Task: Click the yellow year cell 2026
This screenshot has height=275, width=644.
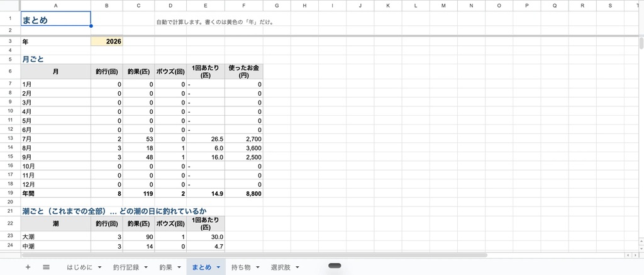Action: [107, 42]
